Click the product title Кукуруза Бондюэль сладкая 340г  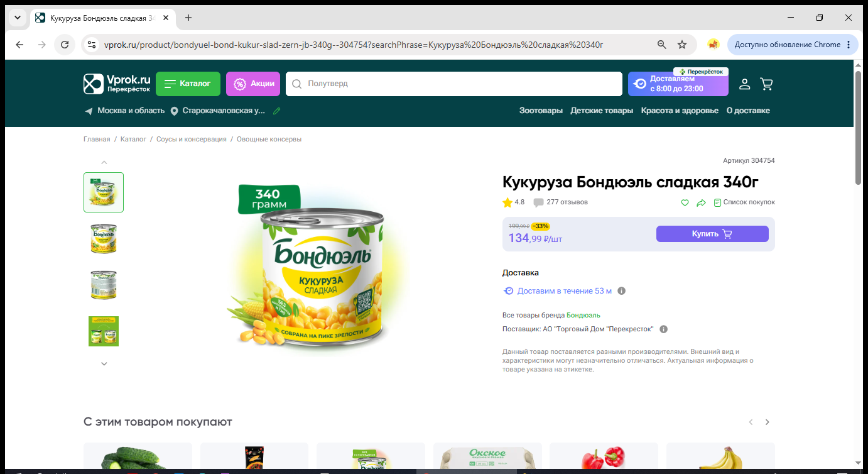point(631,182)
